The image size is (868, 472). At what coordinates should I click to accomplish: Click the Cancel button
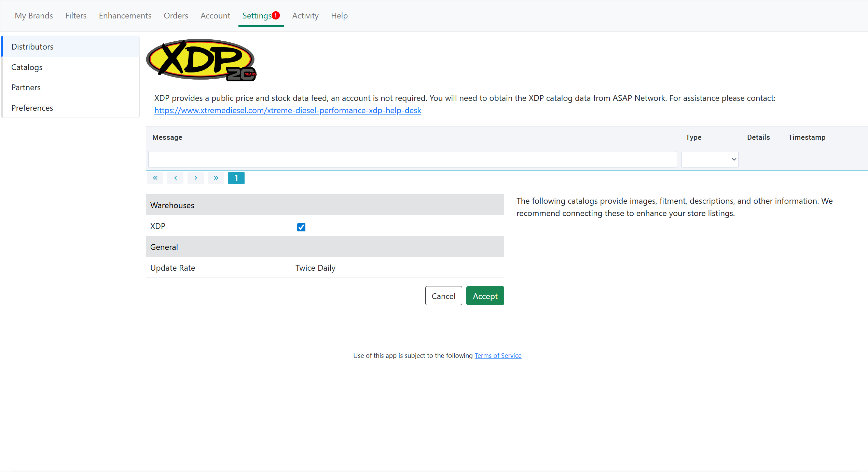point(443,296)
